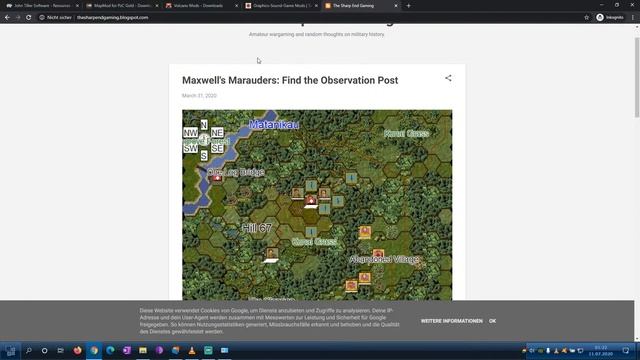Click 'WEITERE INFORMATIONEN' in cookie banner
Viewport: 640px width, 360px height.
[451, 321]
